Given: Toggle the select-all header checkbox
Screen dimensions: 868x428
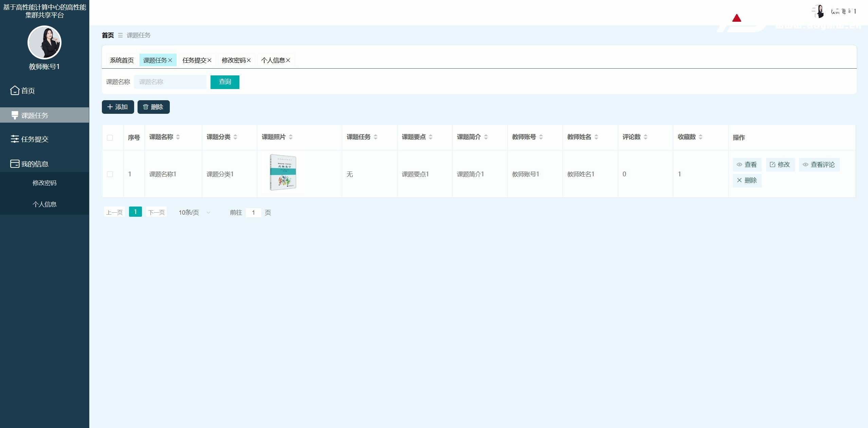Looking at the screenshot, I should 110,138.
